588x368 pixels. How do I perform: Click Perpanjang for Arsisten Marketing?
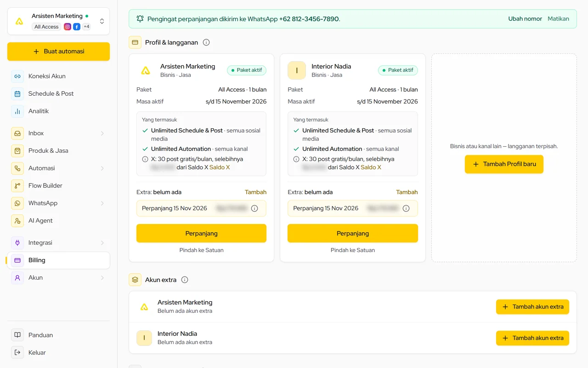coord(201,233)
